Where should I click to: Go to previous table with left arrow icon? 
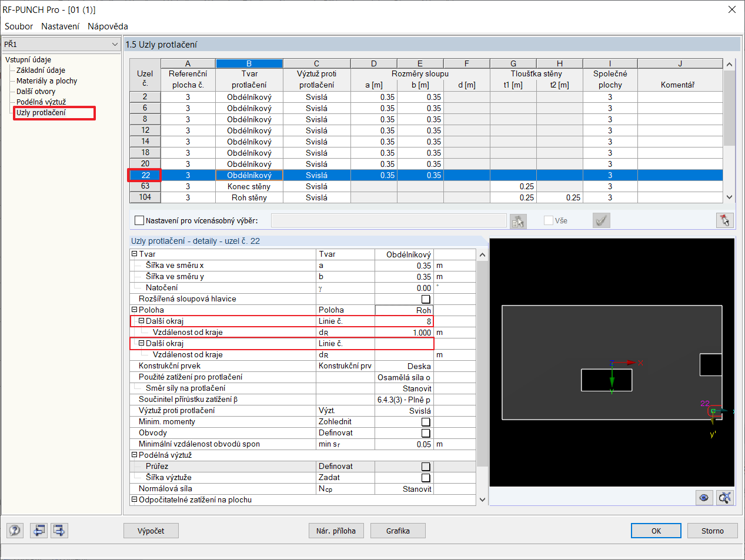coord(39,531)
